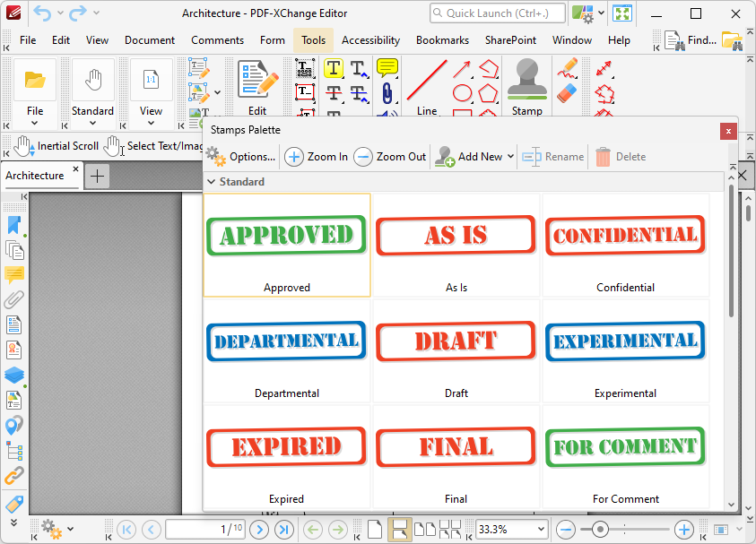Open the Attachments pane via the paperclip icon
Viewport: 756px width, 544px height.
(13, 300)
